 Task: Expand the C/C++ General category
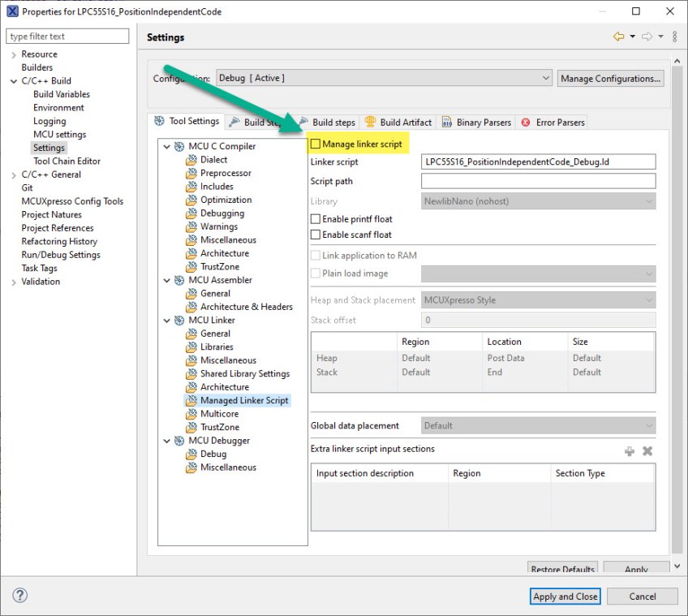point(14,174)
